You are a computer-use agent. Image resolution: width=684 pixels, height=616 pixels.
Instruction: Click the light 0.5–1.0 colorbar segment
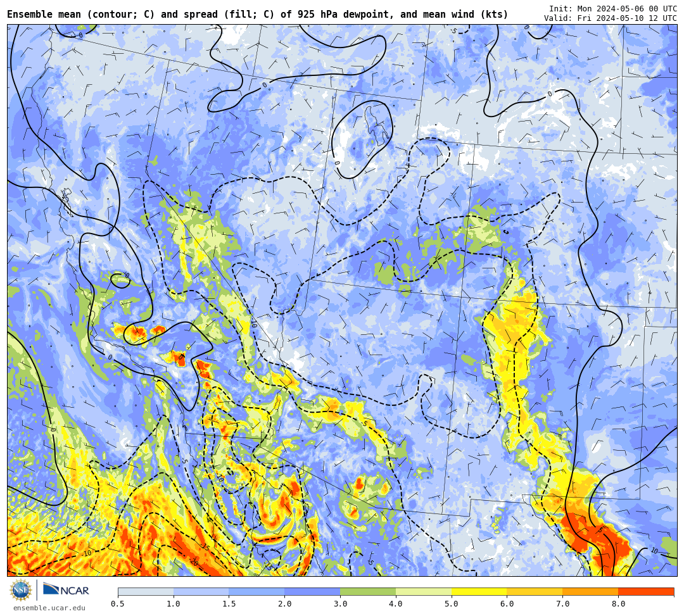tap(146, 591)
